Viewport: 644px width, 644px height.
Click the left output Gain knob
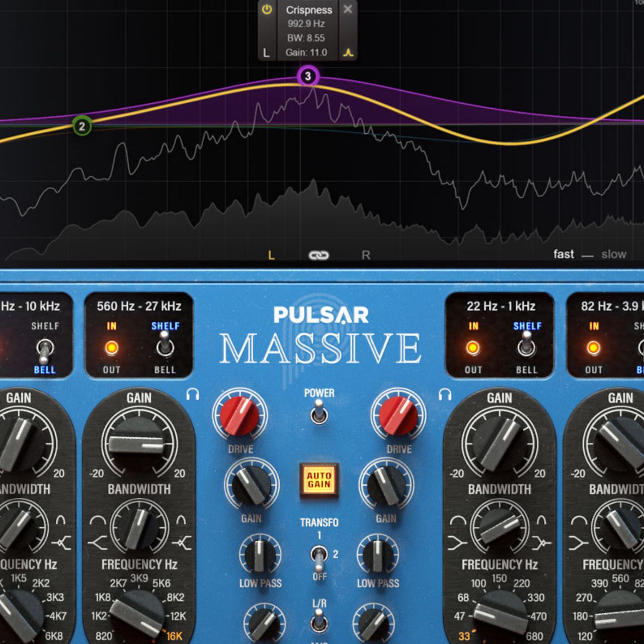coord(251,485)
